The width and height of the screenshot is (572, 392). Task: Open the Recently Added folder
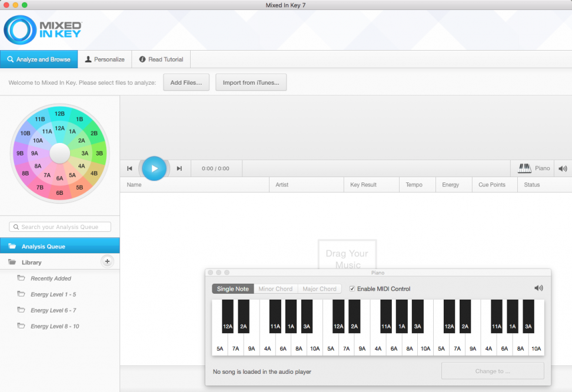(51, 278)
